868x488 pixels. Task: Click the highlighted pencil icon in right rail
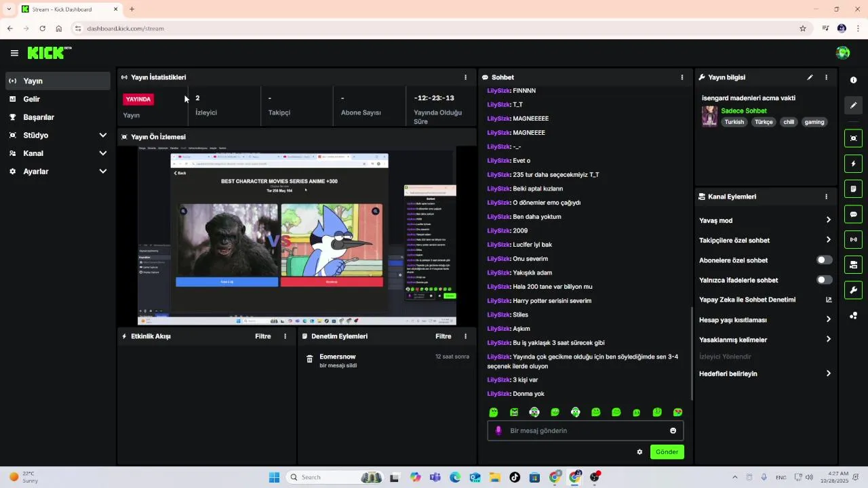853,105
